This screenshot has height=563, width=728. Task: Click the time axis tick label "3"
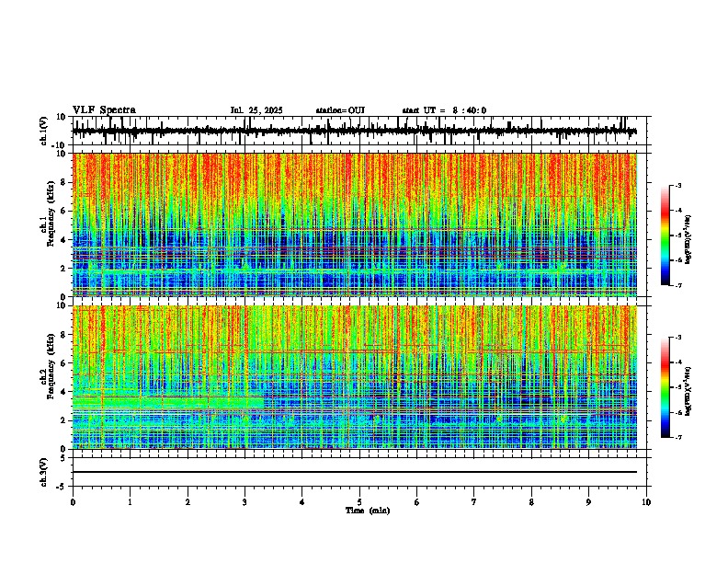tap(245, 502)
